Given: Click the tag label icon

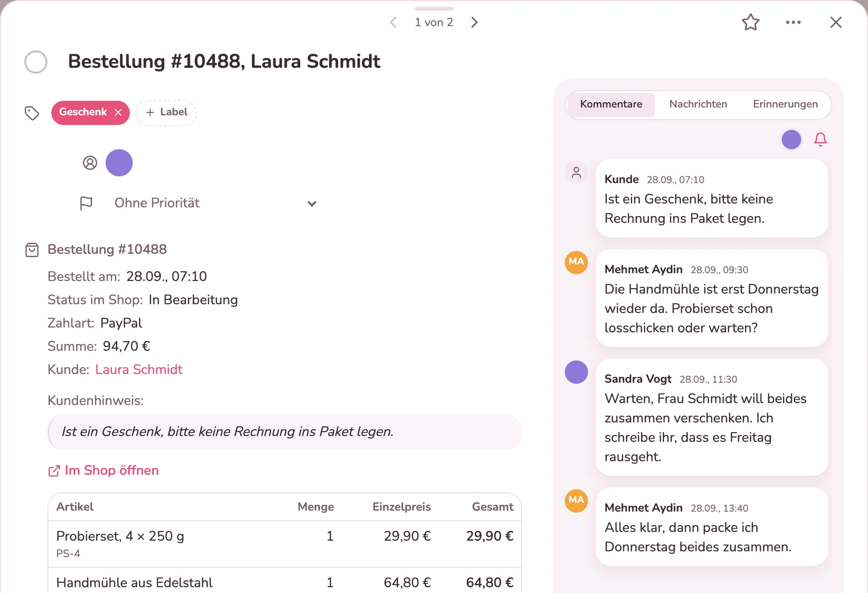Looking at the screenshot, I should (x=32, y=113).
